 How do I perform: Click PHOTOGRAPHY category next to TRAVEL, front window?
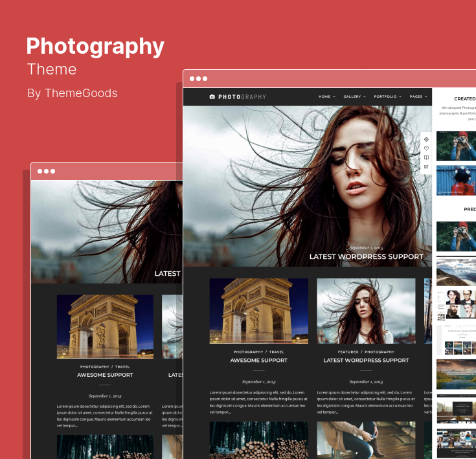point(248,352)
